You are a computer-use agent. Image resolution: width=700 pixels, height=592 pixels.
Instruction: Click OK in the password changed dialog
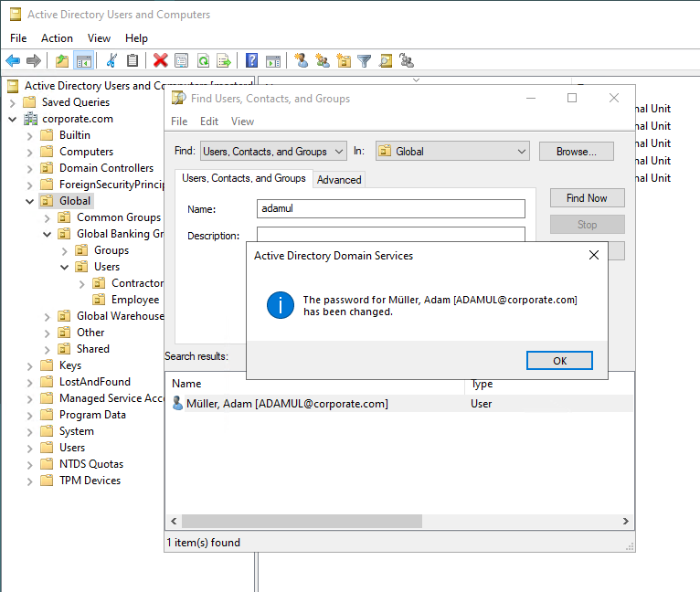559,360
